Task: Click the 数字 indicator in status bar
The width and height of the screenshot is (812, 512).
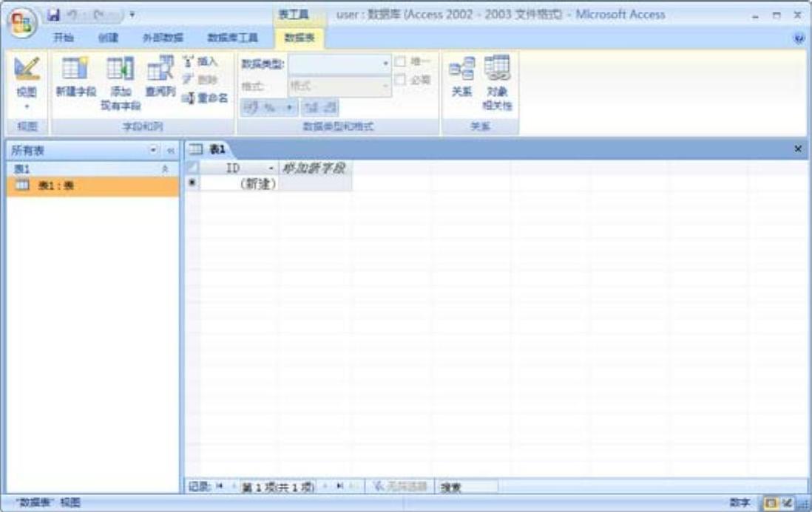Action: coord(740,502)
